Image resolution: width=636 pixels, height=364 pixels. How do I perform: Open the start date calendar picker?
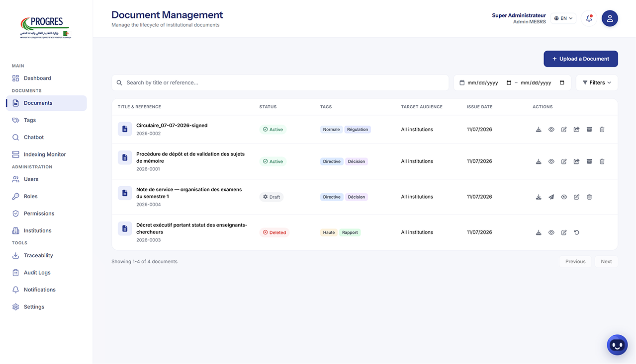(x=509, y=83)
